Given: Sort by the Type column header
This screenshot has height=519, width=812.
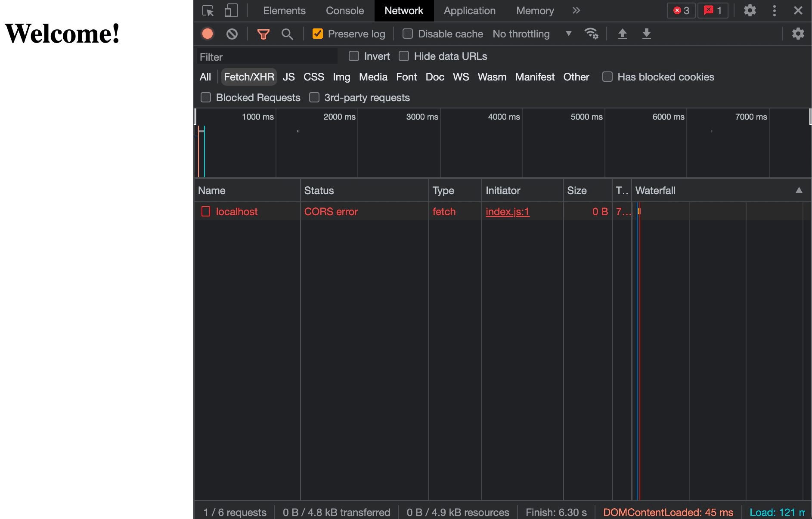Looking at the screenshot, I should coord(455,190).
